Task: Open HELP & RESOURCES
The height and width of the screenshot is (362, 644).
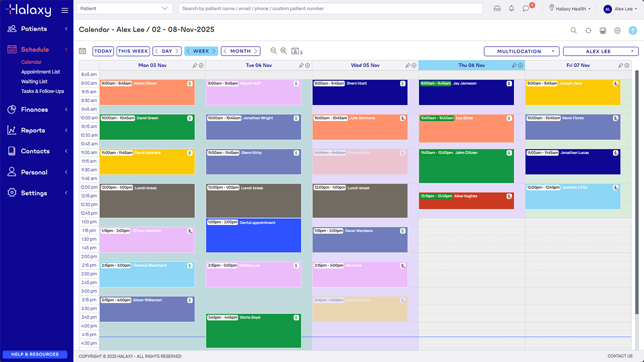Action: (x=35, y=354)
